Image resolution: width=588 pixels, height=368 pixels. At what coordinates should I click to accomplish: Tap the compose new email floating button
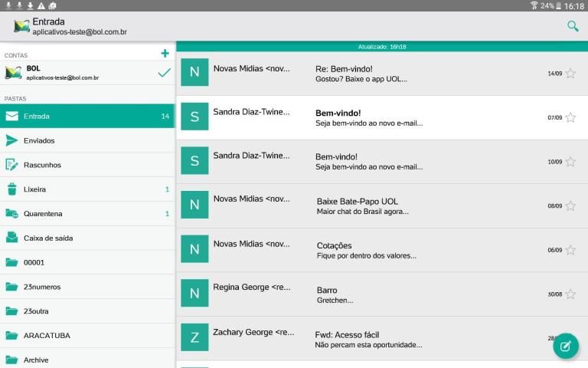pyautogui.click(x=566, y=346)
